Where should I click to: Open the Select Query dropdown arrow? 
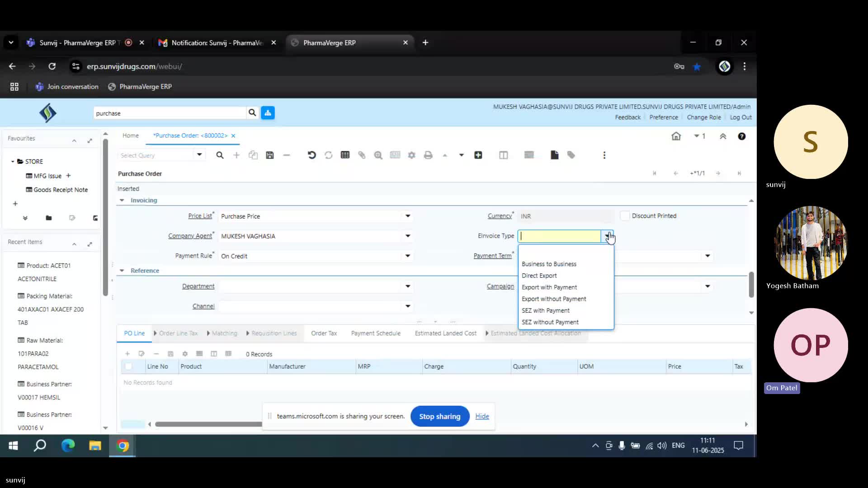(x=199, y=155)
